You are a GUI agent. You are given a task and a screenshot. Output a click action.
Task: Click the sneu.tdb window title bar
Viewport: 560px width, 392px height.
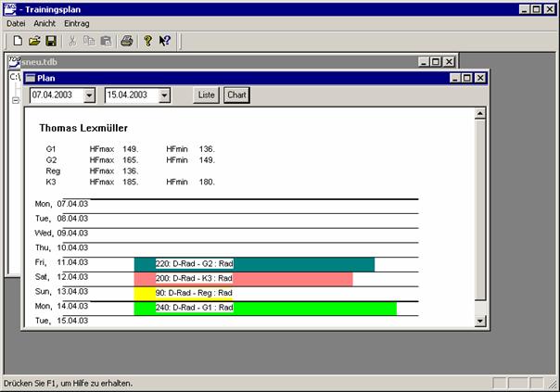[232, 62]
